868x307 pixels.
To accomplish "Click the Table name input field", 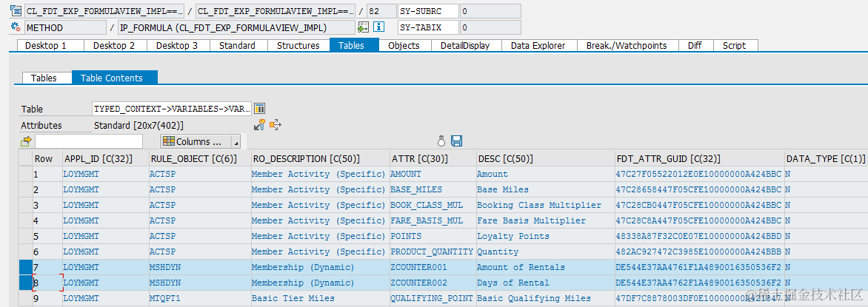I will [172, 109].
